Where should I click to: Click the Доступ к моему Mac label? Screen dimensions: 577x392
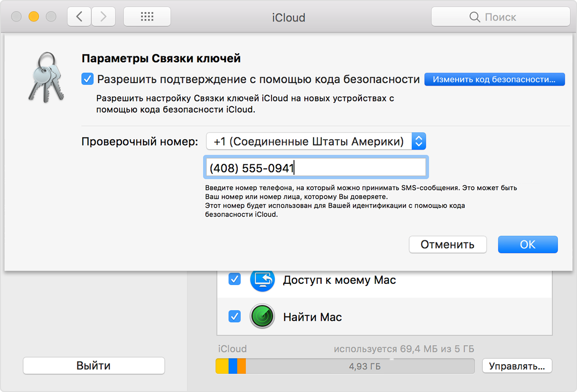tap(339, 280)
